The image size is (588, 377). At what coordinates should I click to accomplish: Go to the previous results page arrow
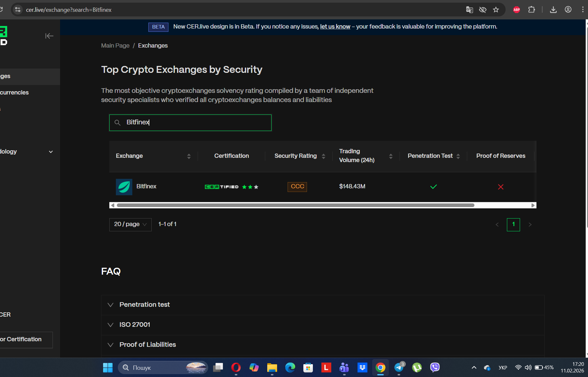tap(497, 225)
